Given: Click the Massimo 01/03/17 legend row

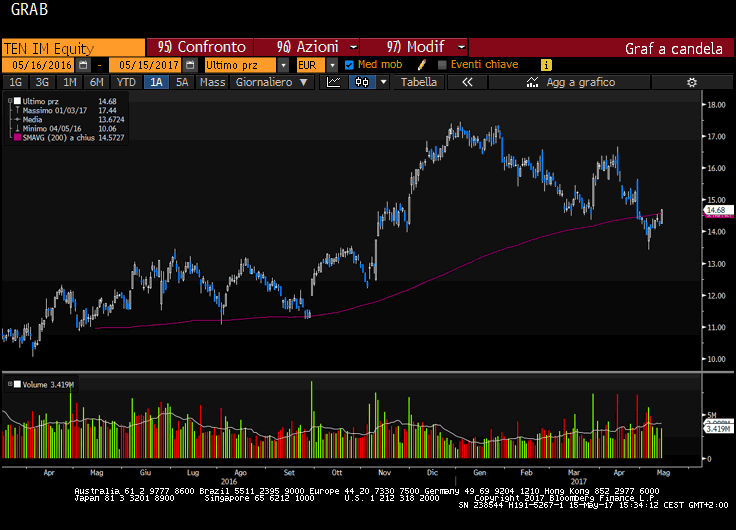Looking at the screenshot, I should pyautogui.click(x=66, y=110).
